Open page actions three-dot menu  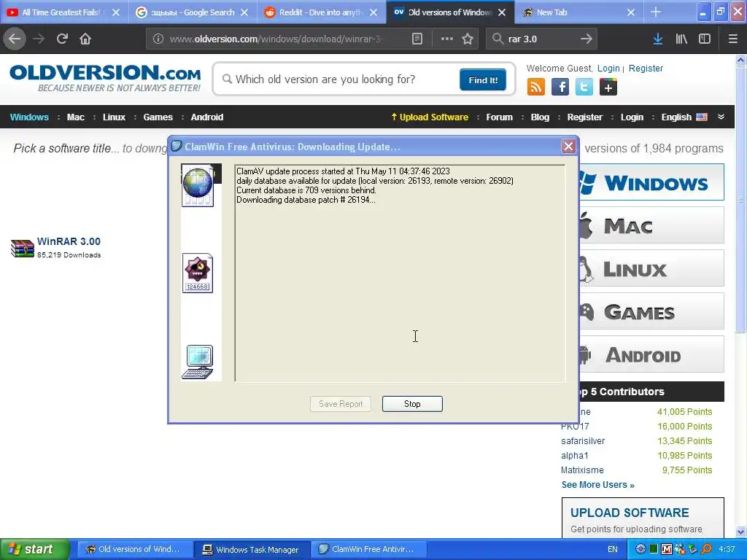click(447, 39)
